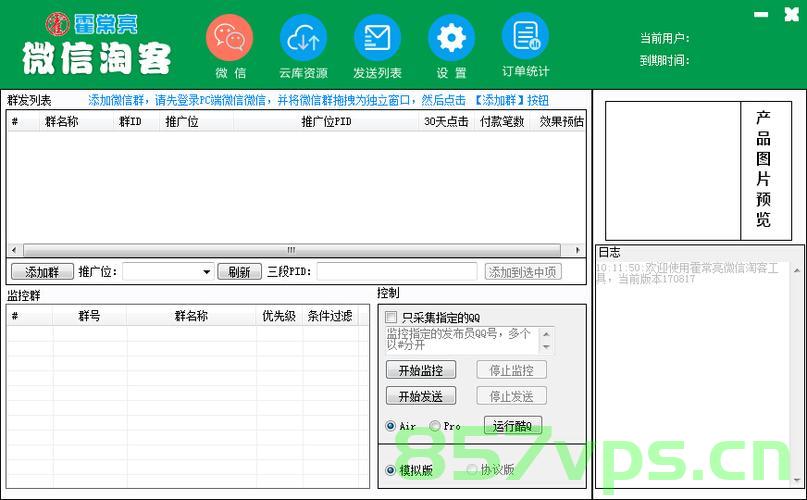Click the 刷新 button
The height and width of the screenshot is (500, 807).
(x=239, y=272)
